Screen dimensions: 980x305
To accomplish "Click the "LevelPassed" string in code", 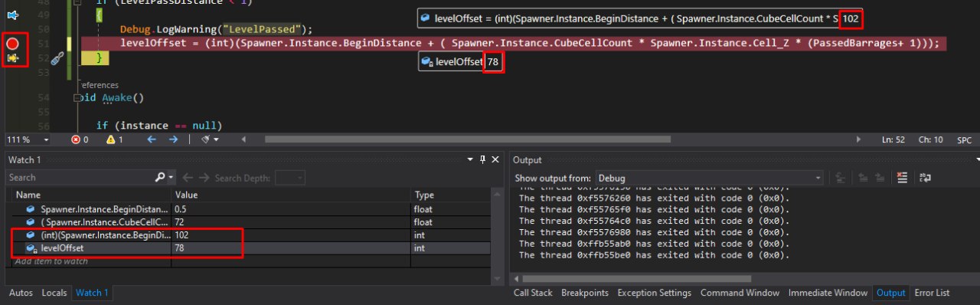I will pos(261,29).
